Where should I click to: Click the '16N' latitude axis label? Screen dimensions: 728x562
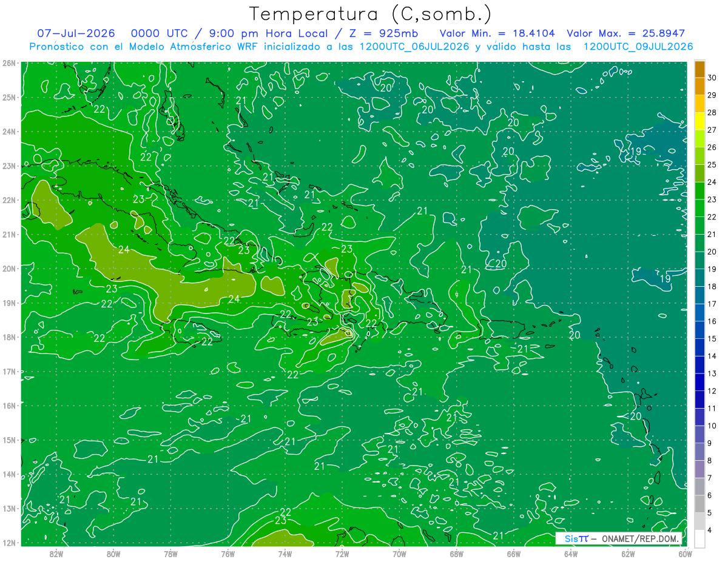click(8, 406)
